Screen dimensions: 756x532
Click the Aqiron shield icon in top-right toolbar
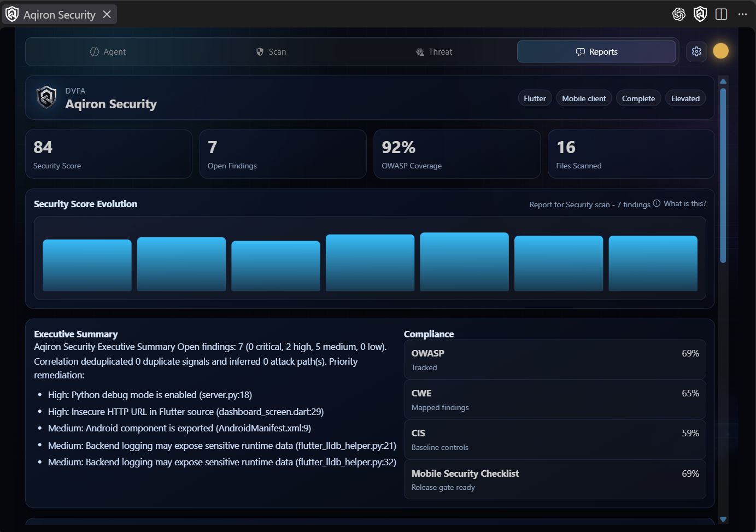click(700, 14)
